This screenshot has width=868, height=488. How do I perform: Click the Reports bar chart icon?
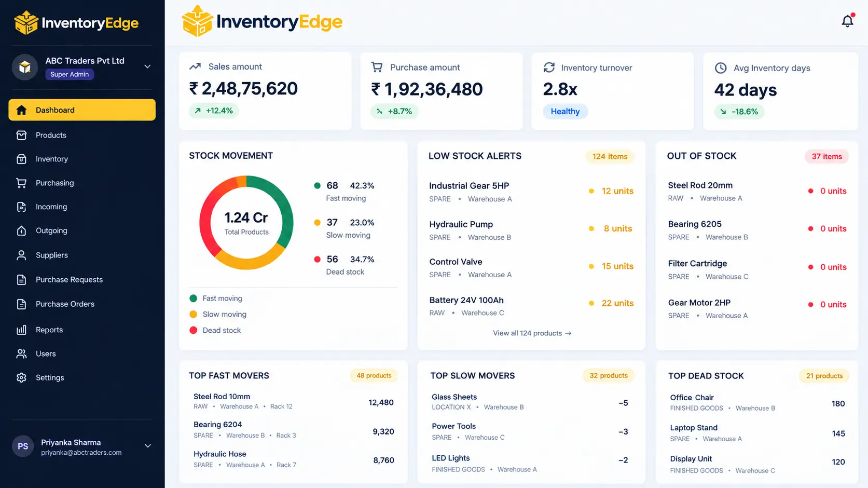[x=21, y=330]
